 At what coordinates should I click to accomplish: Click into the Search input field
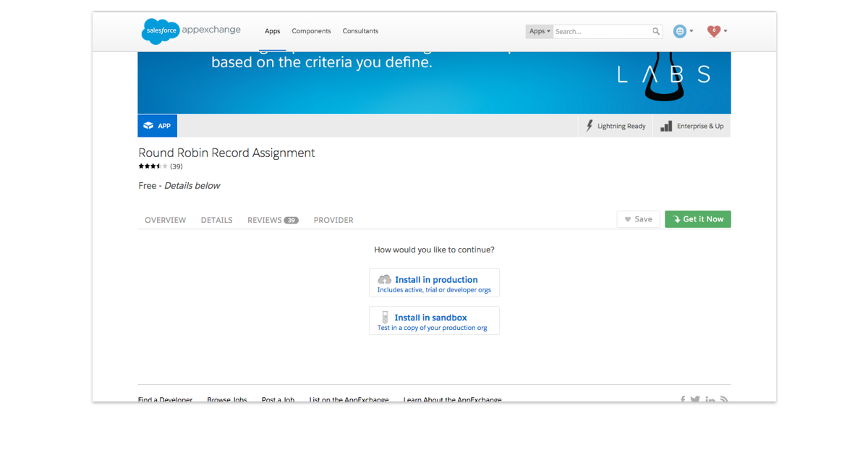tap(602, 31)
